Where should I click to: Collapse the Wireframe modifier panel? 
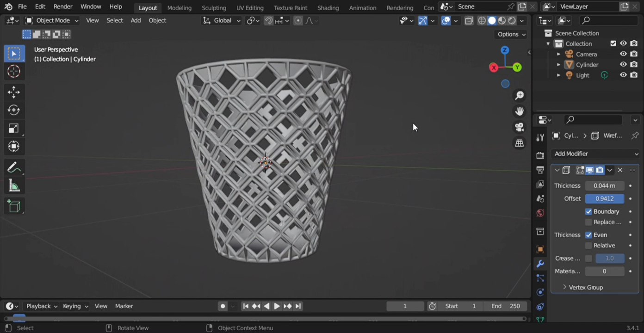click(x=557, y=170)
